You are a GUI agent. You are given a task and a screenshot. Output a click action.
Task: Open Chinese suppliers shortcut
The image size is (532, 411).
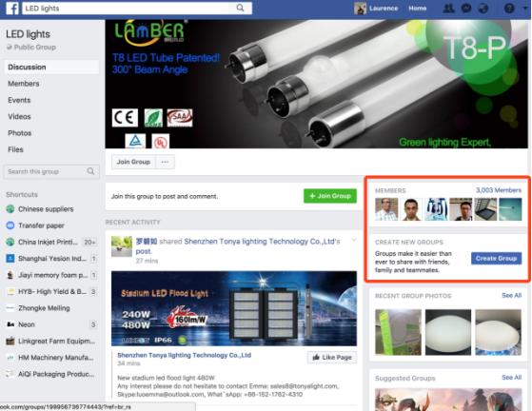click(46, 209)
